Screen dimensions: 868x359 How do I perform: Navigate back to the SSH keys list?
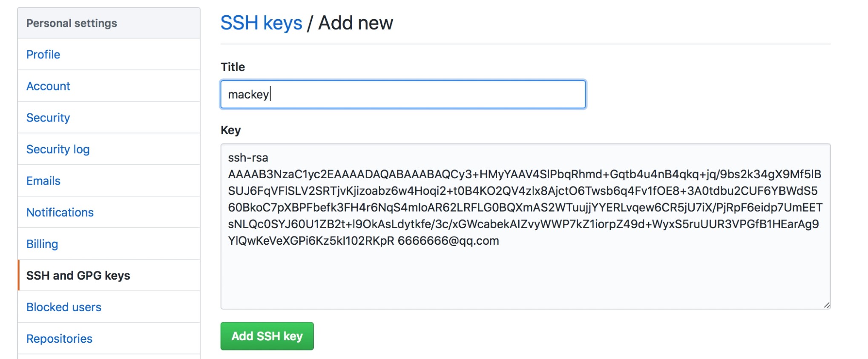261,23
